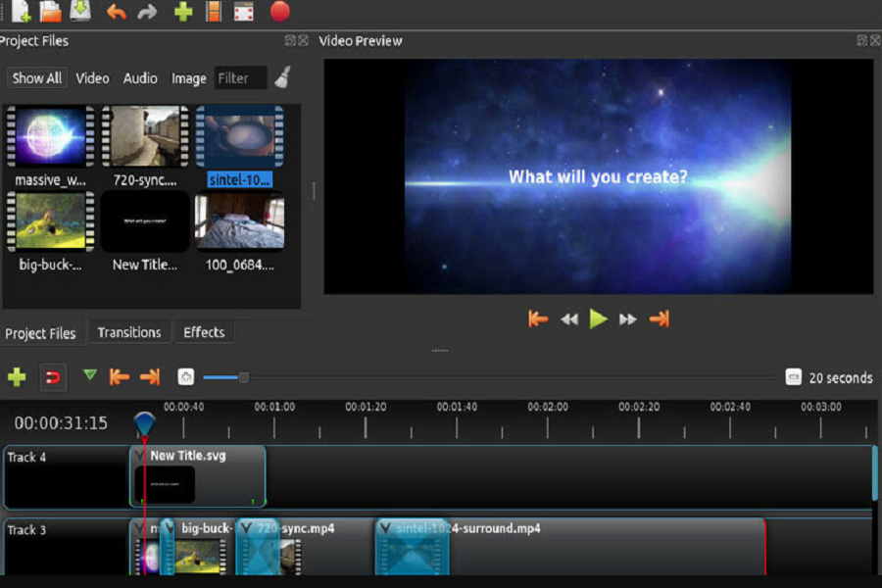Screen dimensions: 882x588
Task: Open project with the folder icon
Action: click(51, 11)
